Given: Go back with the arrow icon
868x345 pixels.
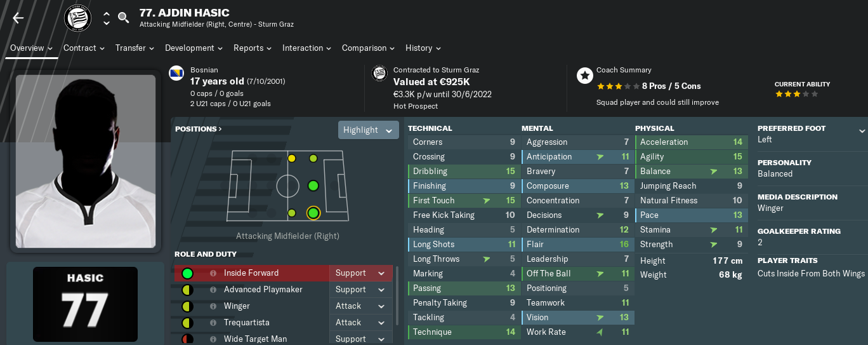Looking at the screenshot, I should [x=18, y=18].
